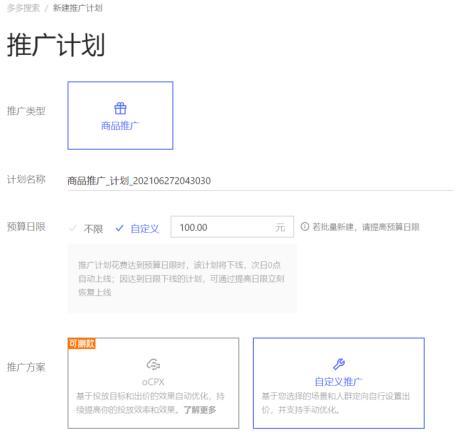Viewport: 464px width, 439px height.
Task: Click the 计划名称 label
Action: (x=26, y=179)
